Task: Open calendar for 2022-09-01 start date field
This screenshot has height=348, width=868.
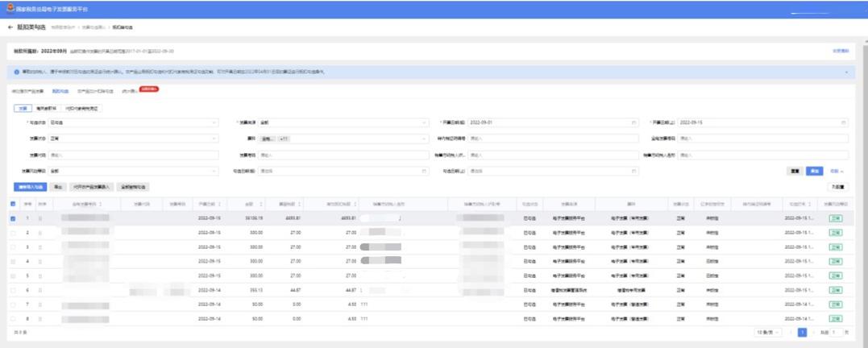Action: (x=634, y=122)
